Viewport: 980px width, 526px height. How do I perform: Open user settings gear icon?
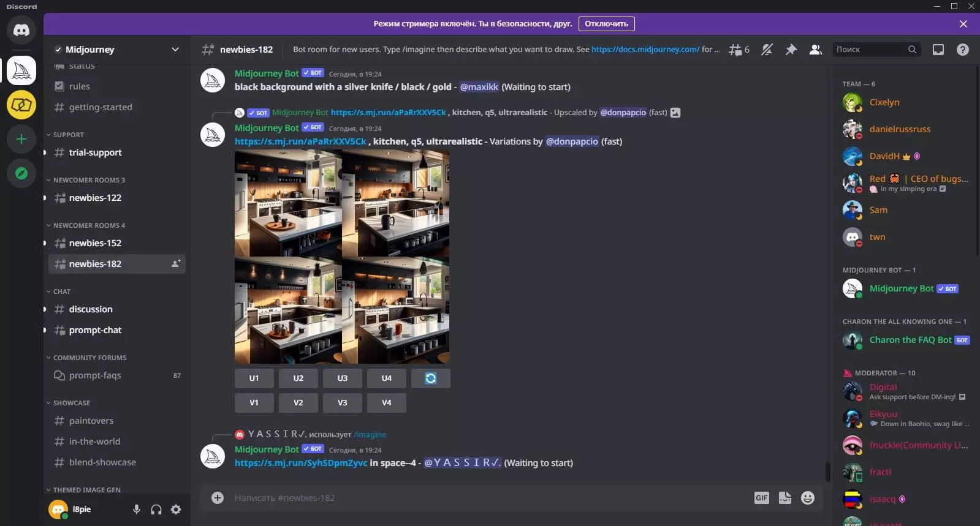(176, 509)
